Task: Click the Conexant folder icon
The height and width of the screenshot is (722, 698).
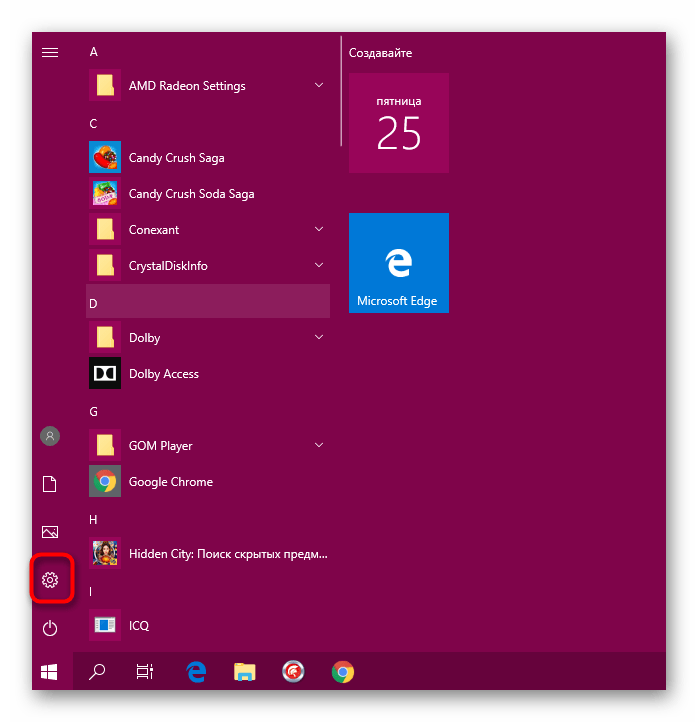Action: [x=105, y=229]
